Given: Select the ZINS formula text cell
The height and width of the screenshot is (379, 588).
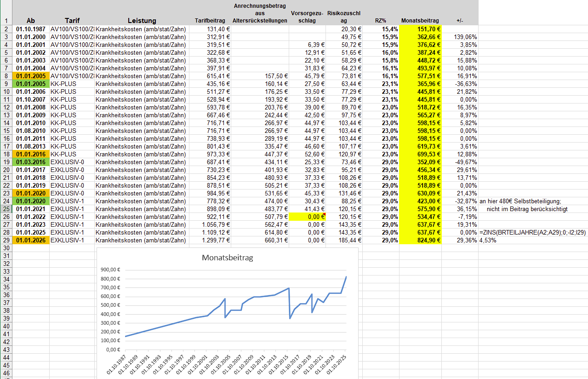Looking at the screenshot, I should pyautogui.click(x=532, y=232).
